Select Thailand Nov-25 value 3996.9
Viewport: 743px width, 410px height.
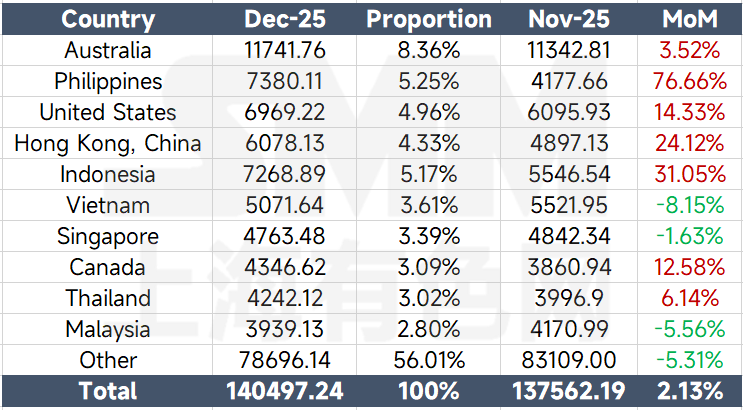[568, 298]
